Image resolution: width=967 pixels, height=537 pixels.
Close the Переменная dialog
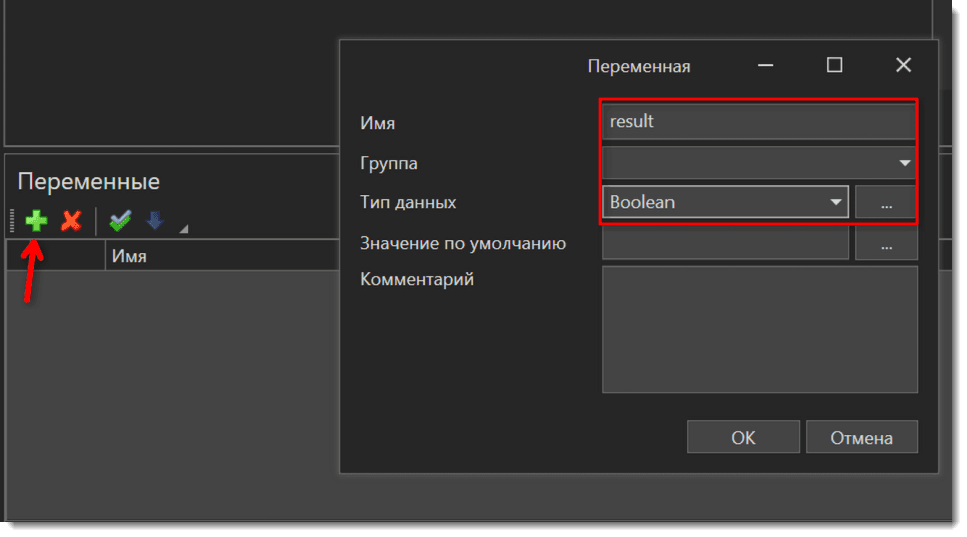point(903,66)
